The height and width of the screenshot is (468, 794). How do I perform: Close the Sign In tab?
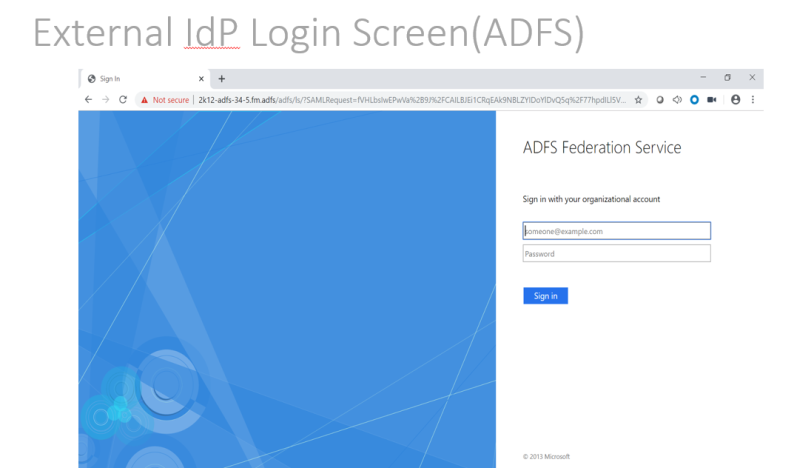[201, 79]
